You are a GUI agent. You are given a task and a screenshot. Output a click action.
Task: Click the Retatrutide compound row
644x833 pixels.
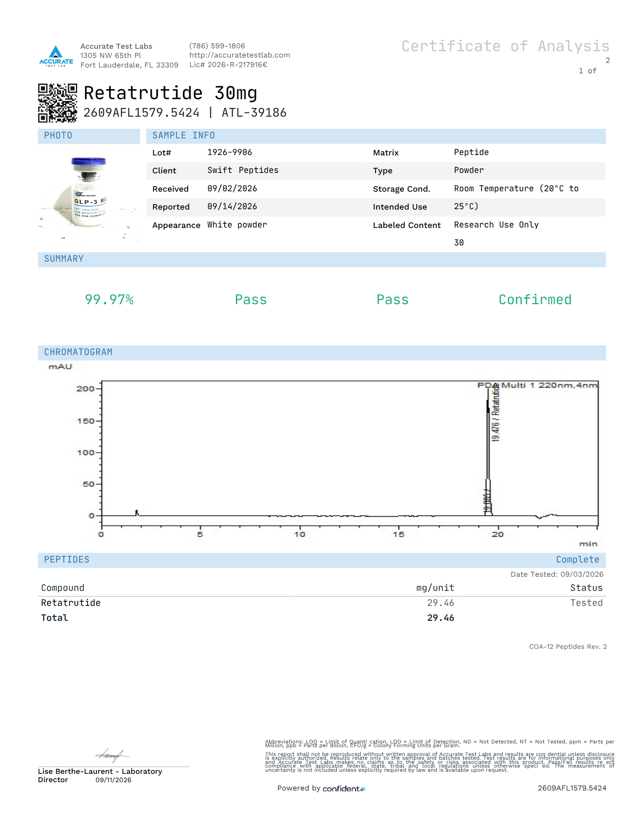322,603
